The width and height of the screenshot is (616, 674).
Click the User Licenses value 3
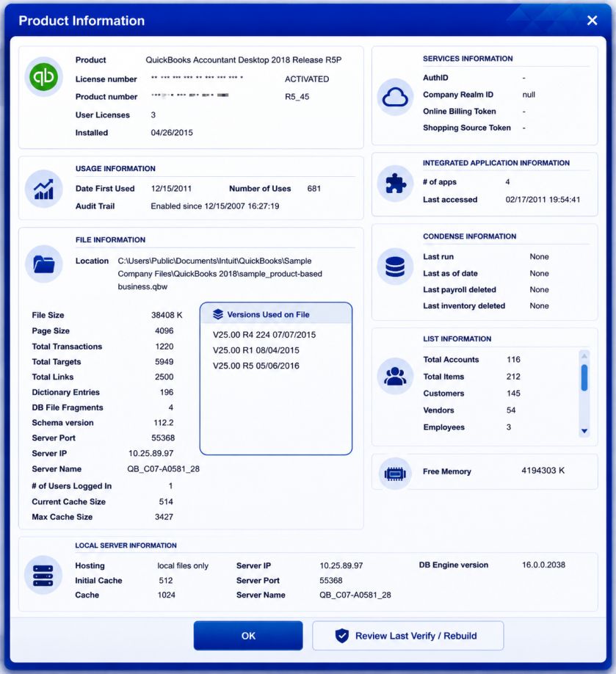click(153, 115)
